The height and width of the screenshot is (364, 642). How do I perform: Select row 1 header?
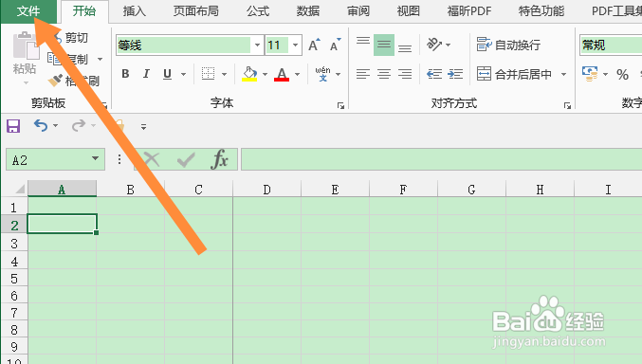pos(14,208)
